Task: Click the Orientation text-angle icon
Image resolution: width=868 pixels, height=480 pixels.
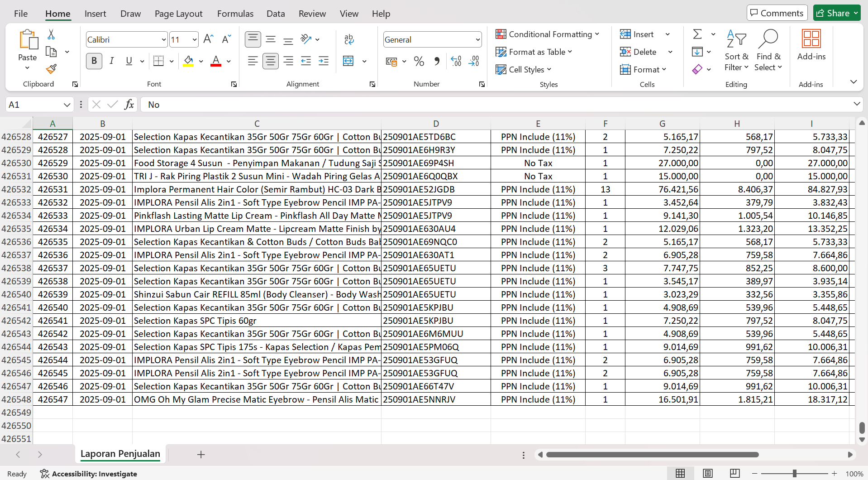Action: [x=306, y=39]
